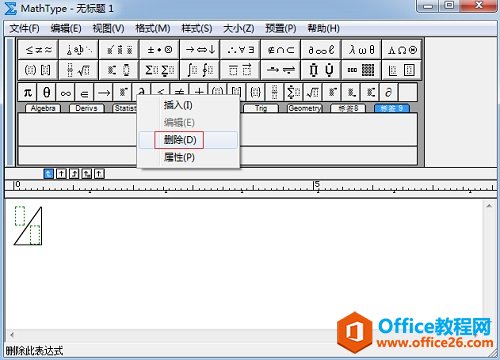Switch to the Geometry tab

click(305, 108)
